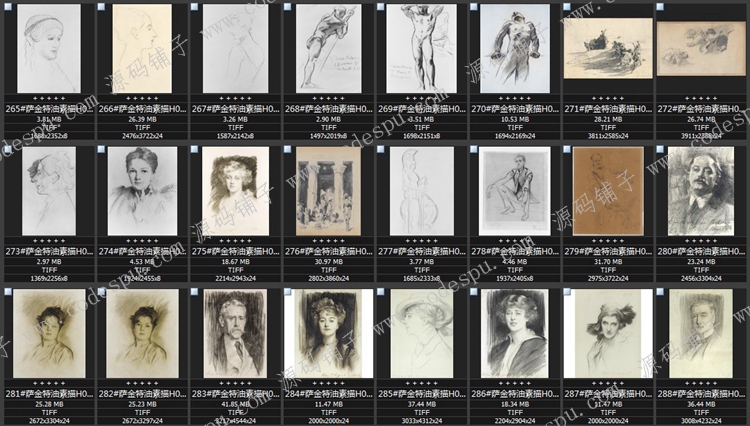Set star rating under thumbnail 283

pos(235,383)
